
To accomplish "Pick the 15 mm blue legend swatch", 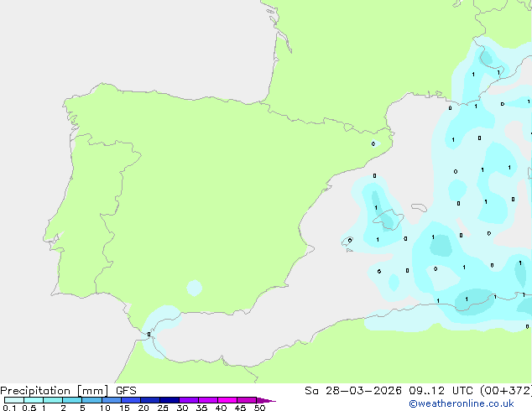I will pyautogui.click(x=131, y=400).
